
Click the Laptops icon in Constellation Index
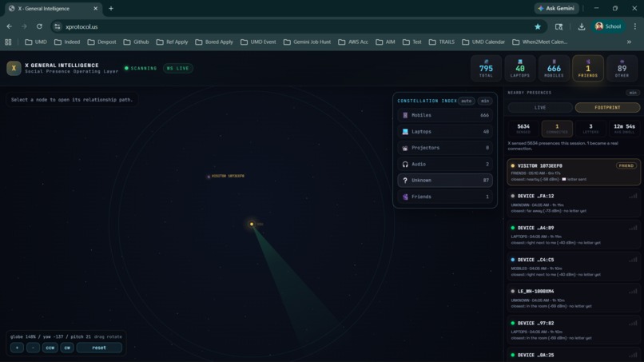(x=405, y=132)
